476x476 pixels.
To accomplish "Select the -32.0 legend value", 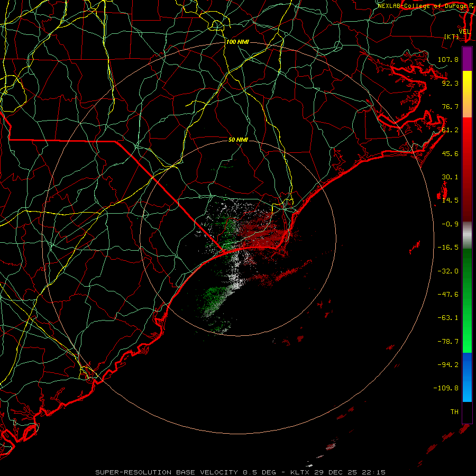I will pyautogui.click(x=448, y=271).
